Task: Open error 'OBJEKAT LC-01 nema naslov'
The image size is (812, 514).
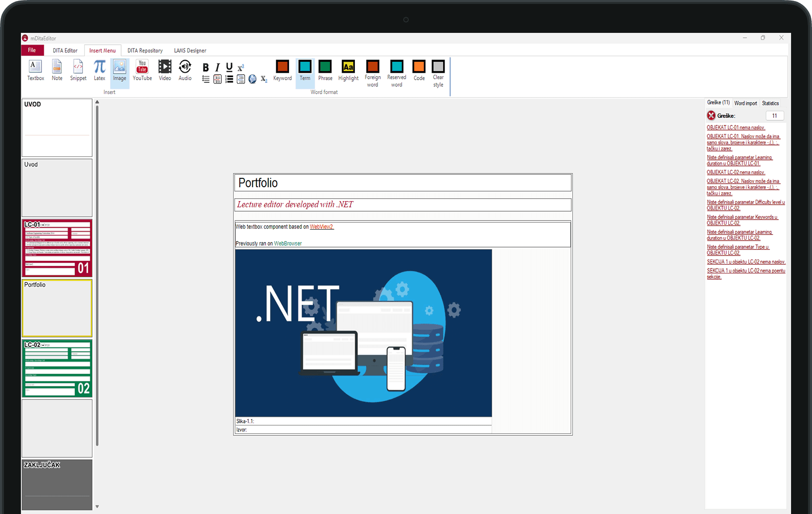Action: click(736, 128)
